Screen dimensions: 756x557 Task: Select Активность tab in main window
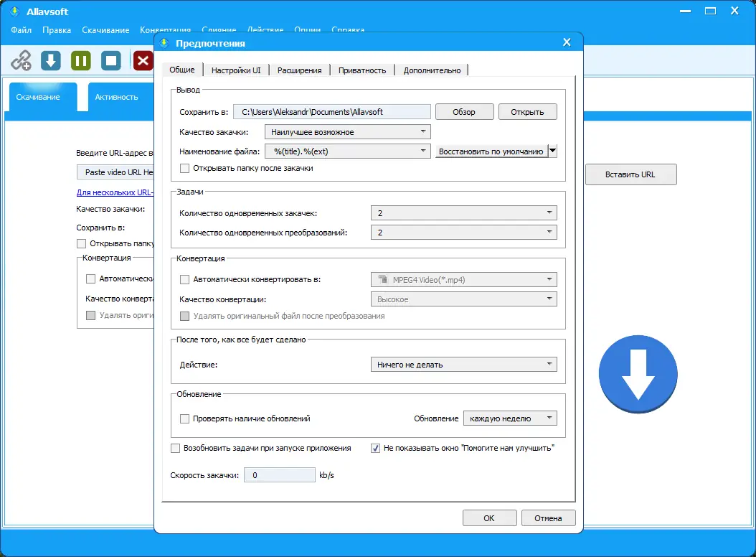click(121, 97)
